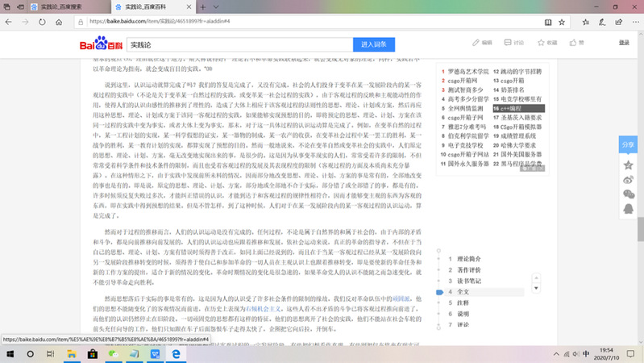644x363 pixels.
Task: Open the Windows Start menu
Action: coord(9,353)
